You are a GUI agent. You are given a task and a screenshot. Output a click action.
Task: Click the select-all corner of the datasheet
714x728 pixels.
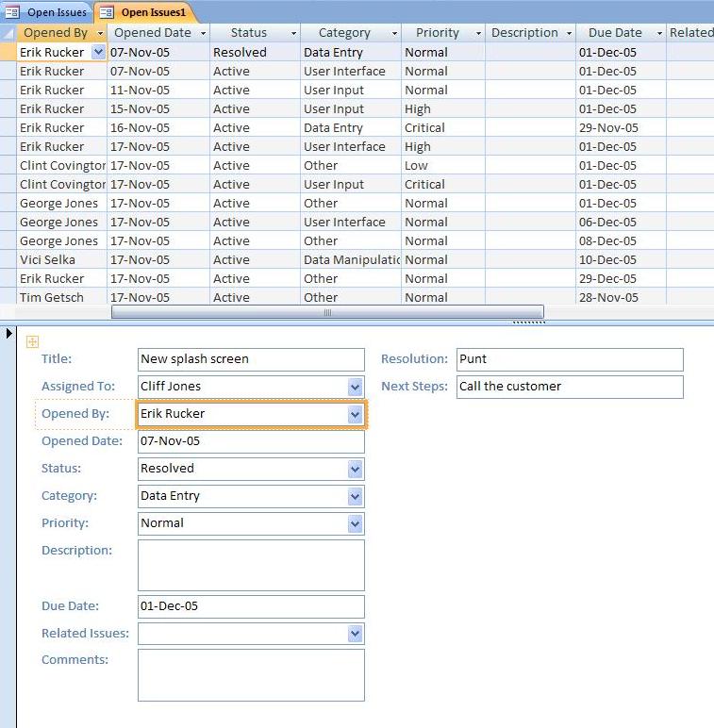click(x=8, y=33)
